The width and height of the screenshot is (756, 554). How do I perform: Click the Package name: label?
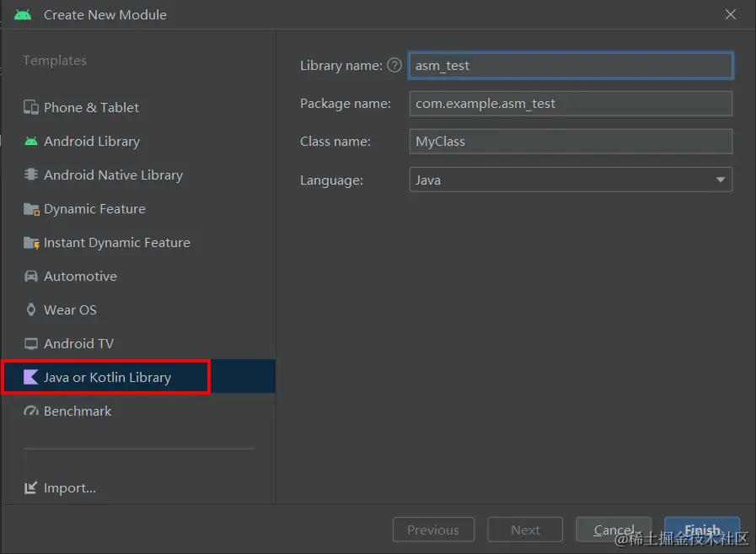point(346,103)
